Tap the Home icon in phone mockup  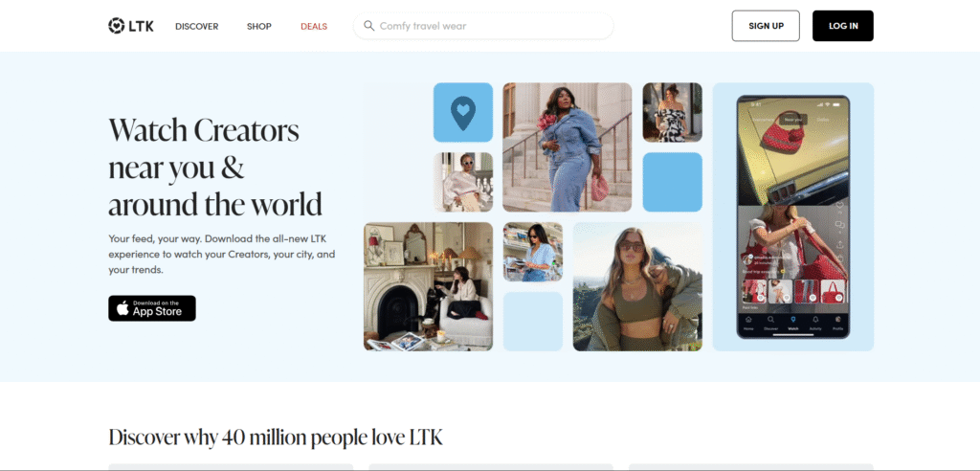[748, 320]
